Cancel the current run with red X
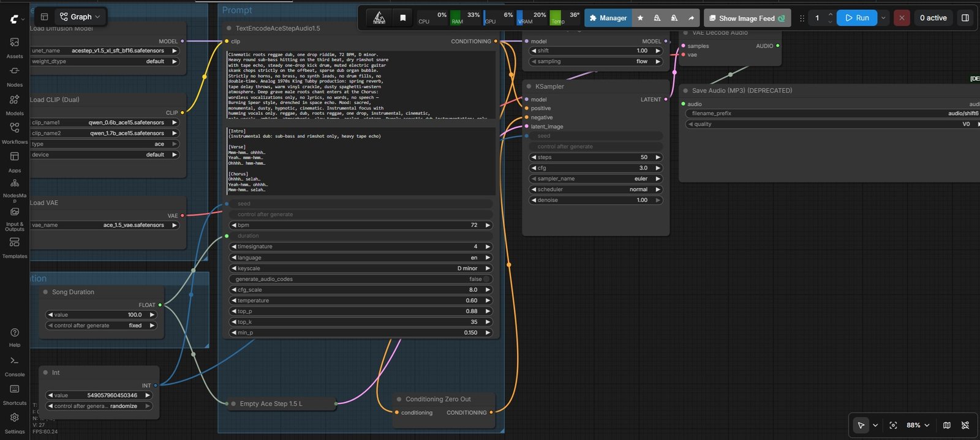Screen dimensions: 980x440 902,18
